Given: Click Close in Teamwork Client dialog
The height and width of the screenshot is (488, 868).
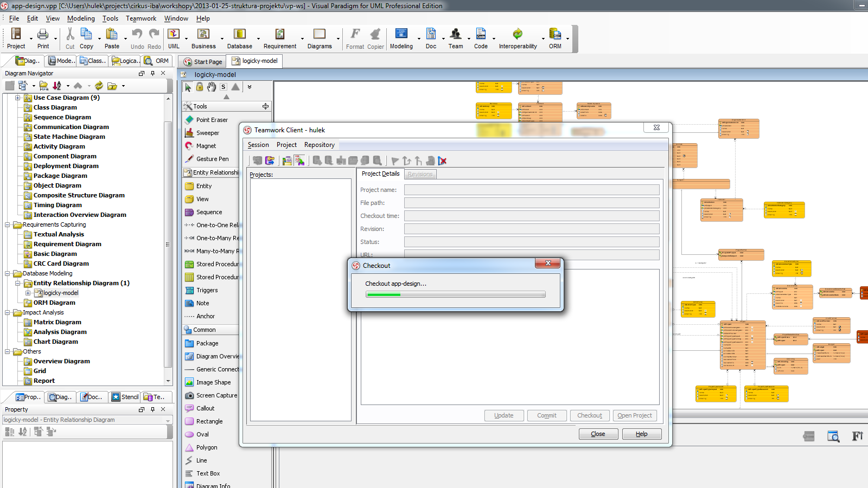Looking at the screenshot, I should (598, 434).
